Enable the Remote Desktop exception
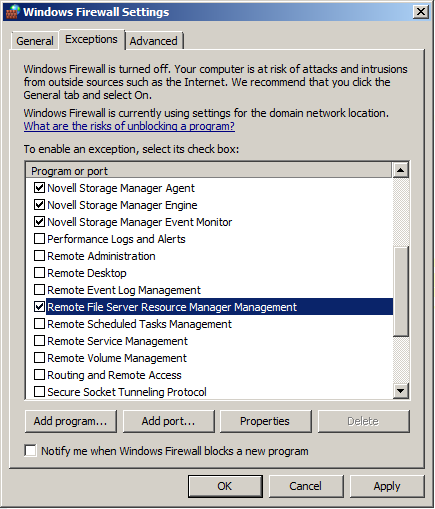Viewport: 435px width, 509px height. pyautogui.click(x=39, y=273)
